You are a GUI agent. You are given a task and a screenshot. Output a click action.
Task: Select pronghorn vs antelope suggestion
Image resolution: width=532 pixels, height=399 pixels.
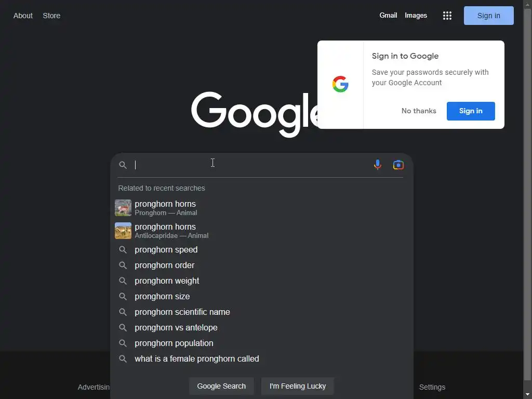pyautogui.click(x=262, y=328)
